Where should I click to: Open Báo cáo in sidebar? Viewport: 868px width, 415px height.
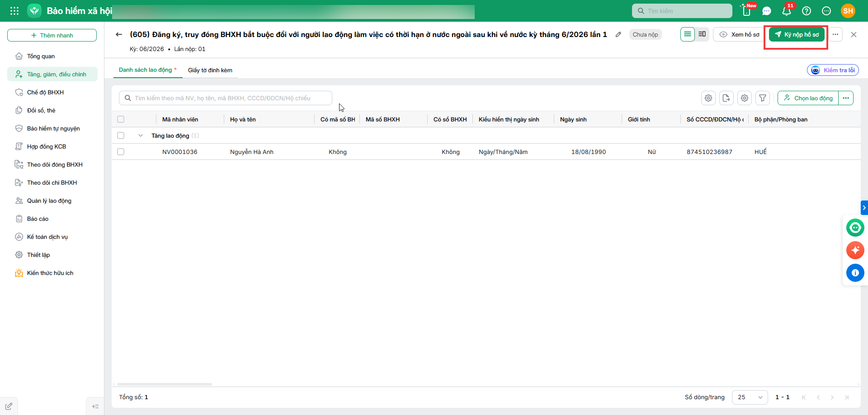coord(52,219)
